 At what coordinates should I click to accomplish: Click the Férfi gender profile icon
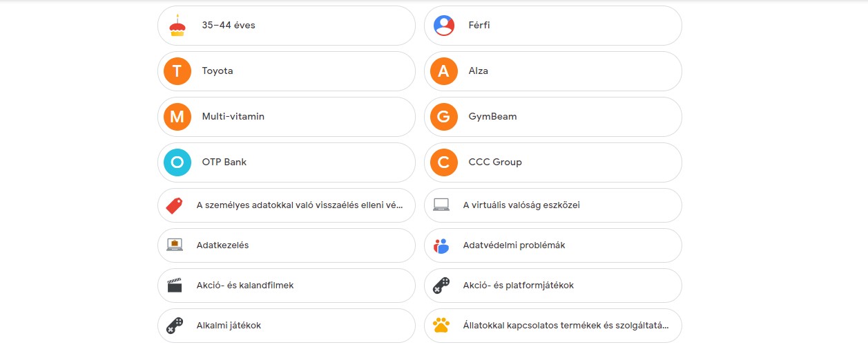[x=444, y=26]
